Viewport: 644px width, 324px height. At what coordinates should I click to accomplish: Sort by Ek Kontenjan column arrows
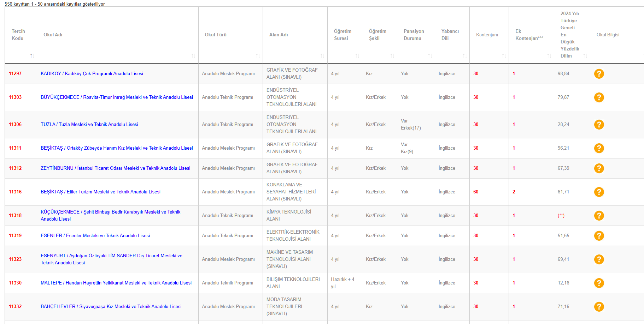549,56
